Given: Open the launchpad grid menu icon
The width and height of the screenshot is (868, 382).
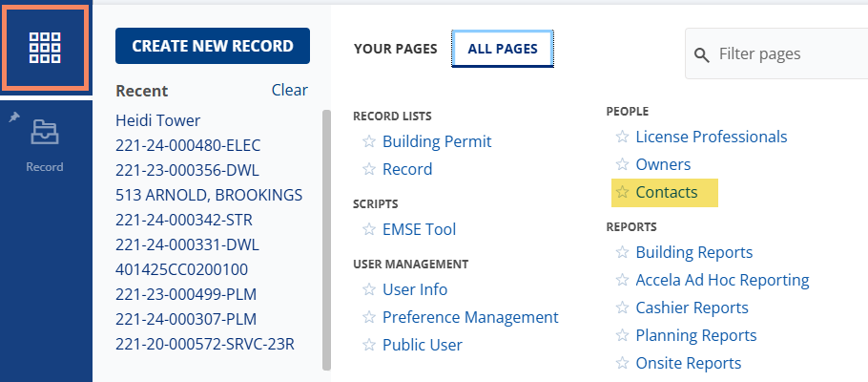Looking at the screenshot, I should tap(46, 46).
